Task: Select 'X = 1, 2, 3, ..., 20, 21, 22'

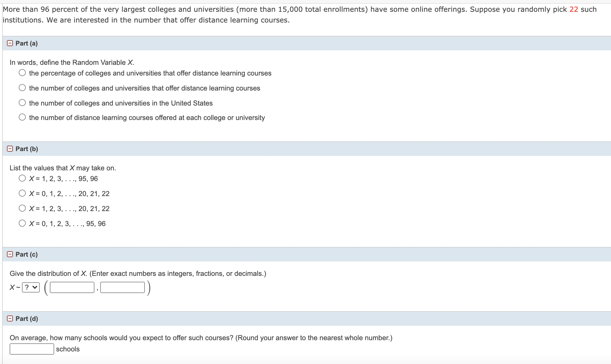Action: pyautogui.click(x=23, y=208)
